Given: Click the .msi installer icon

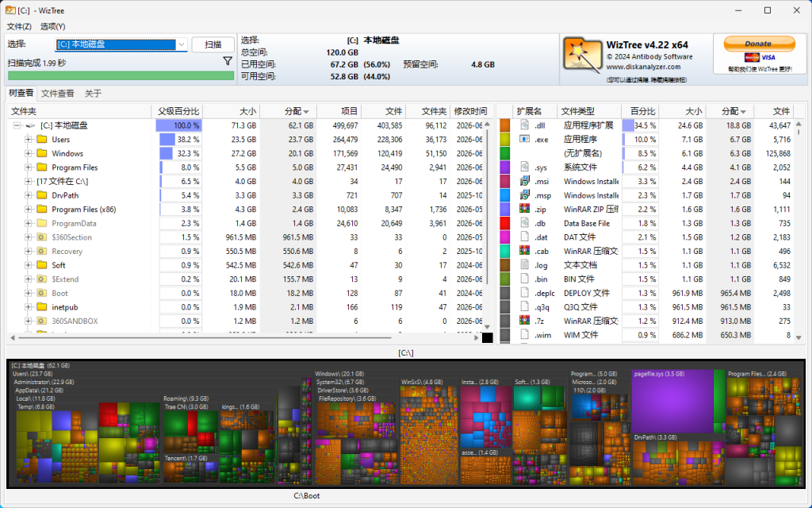Looking at the screenshot, I should (x=525, y=181).
